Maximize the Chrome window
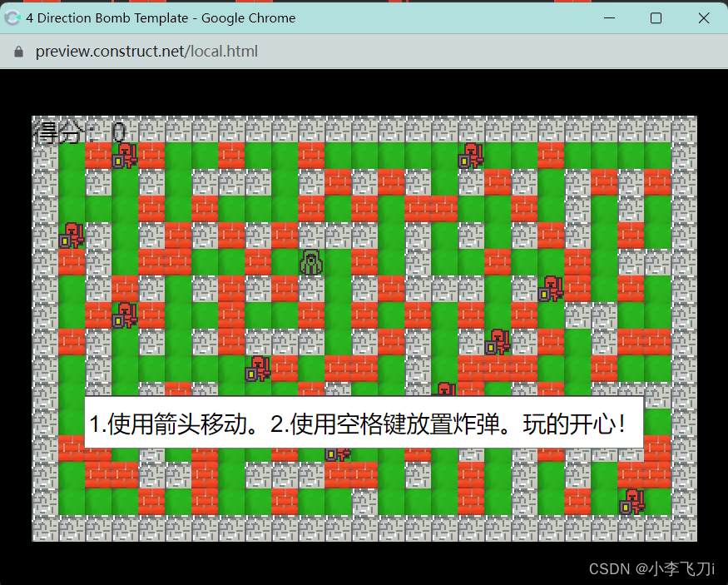 [x=656, y=18]
